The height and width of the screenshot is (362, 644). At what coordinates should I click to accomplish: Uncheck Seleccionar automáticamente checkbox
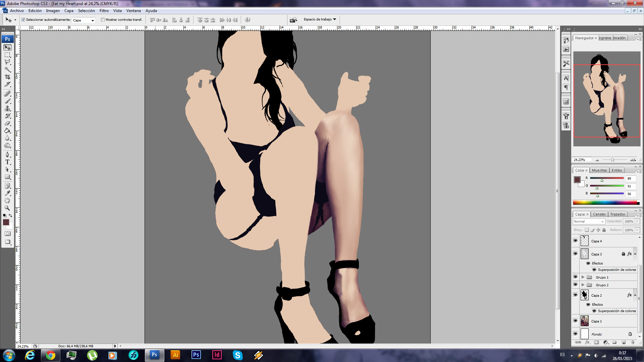point(23,20)
